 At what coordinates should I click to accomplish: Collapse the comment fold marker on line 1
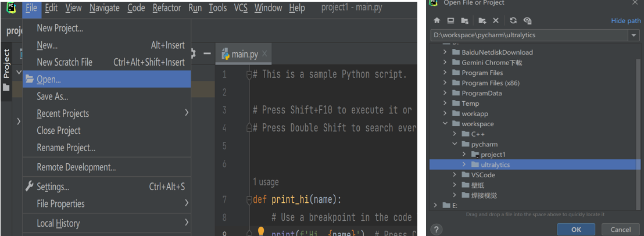(249, 74)
